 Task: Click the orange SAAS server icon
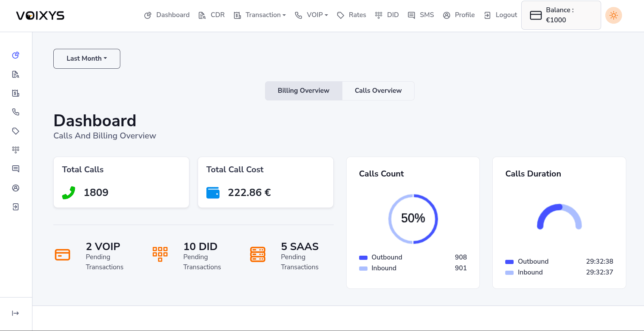(x=258, y=255)
